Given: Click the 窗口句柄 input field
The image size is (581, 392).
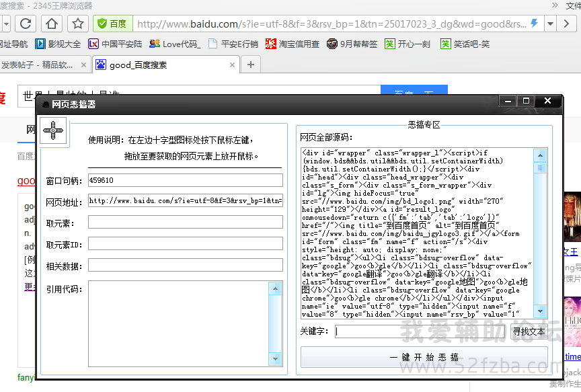Looking at the screenshot, I should pos(186,180).
